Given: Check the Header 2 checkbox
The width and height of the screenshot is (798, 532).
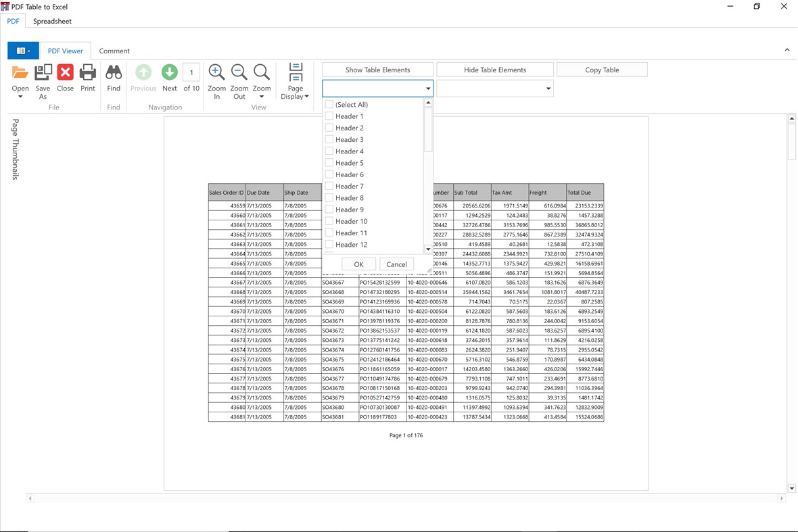Looking at the screenshot, I should click(x=329, y=128).
